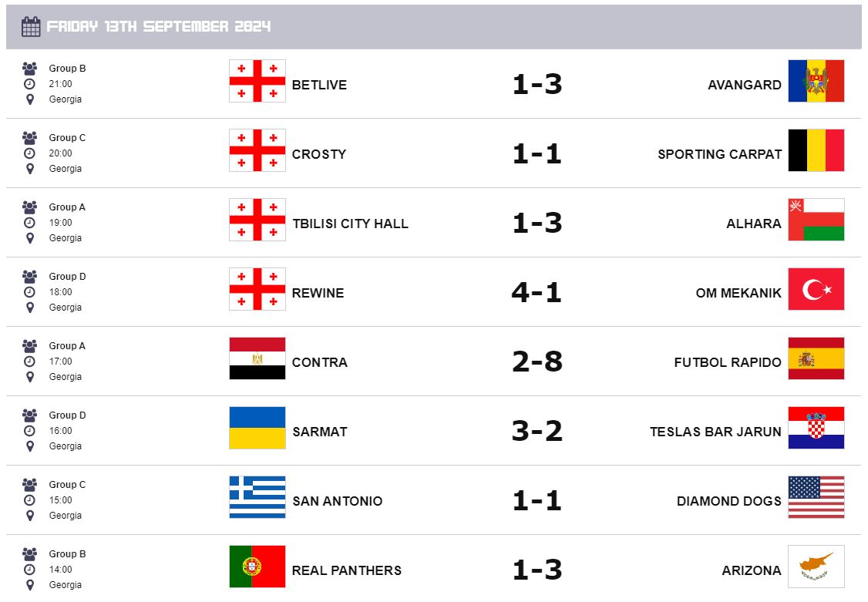The image size is (868, 602).
Task: Click the clock icon for the 17:00 match
Action: [30, 362]
